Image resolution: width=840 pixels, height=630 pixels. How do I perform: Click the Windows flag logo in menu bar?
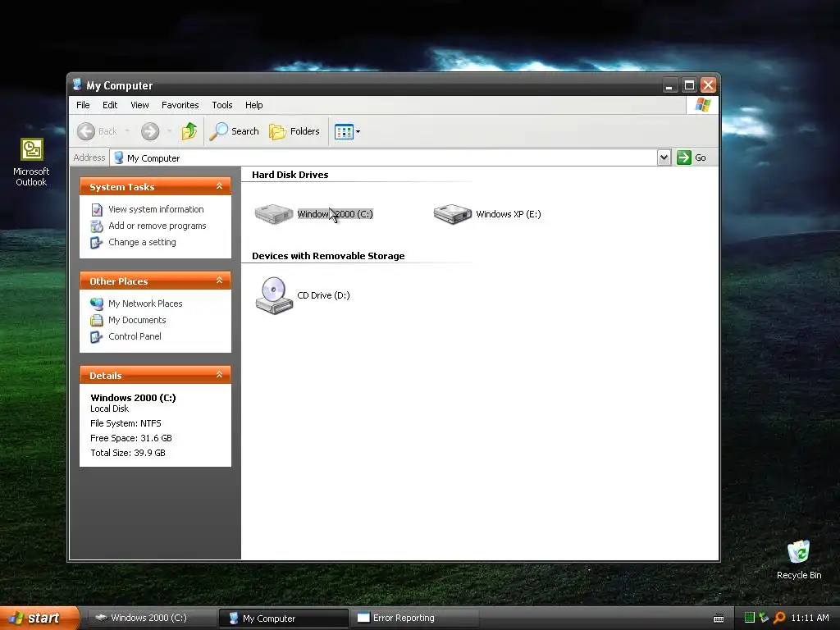click(702, 105)
